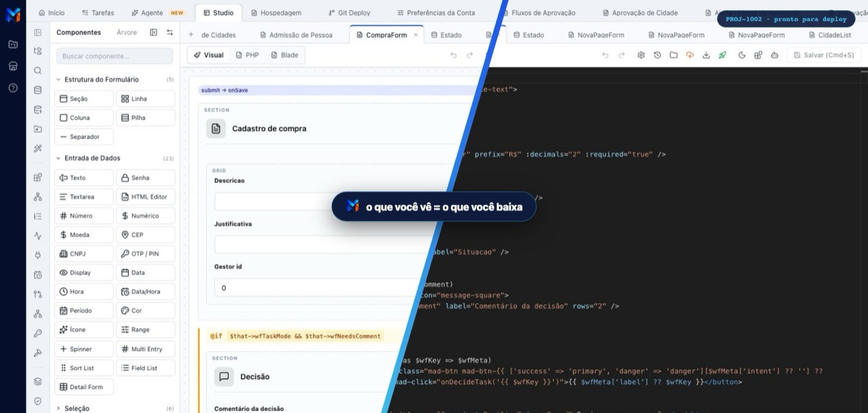Go to the Início tab
868x413 pixels.
[52, 12]
